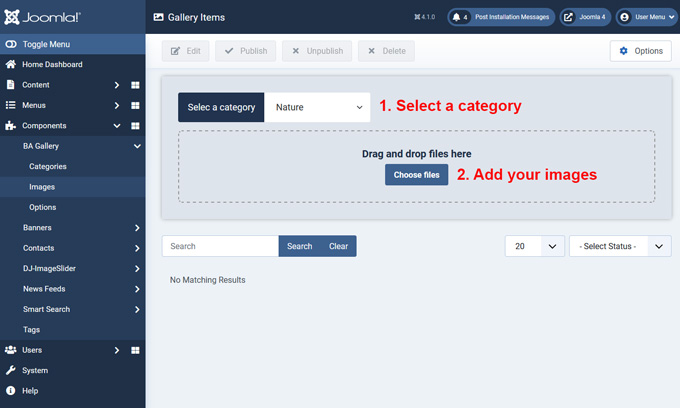The width and height of the screenshot is (680, 408).
Task: Expand the Smart Search chevron
Action: [x=137, y=309]
